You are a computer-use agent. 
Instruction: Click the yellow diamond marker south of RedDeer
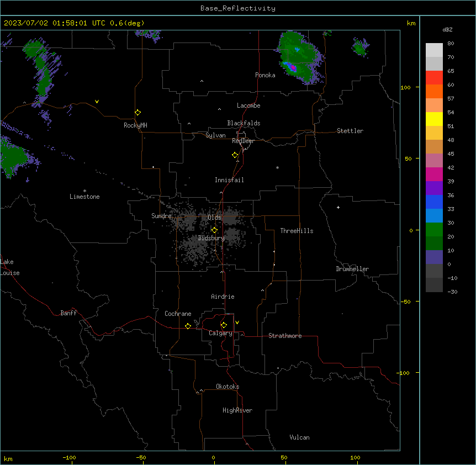tap(235, 155)
